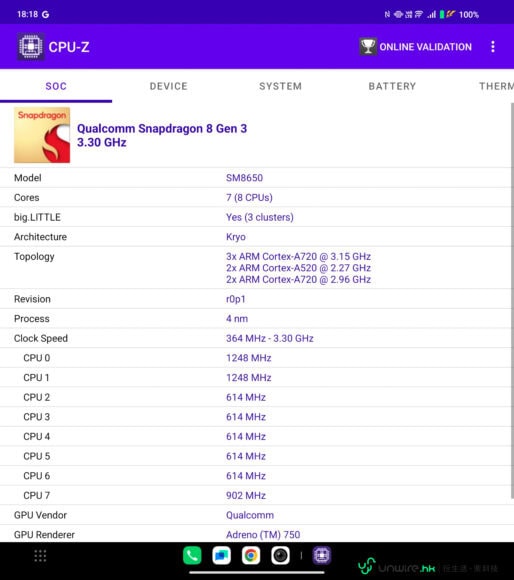Viewport: 514px width, 580px height.
Task: Select the SOC tab
Action: [56, 86]
